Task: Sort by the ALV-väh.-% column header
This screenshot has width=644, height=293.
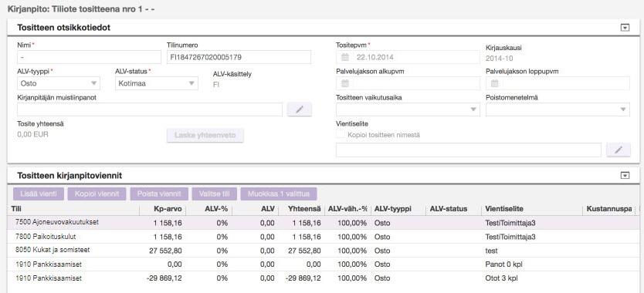Action: (x=347, y=209)
